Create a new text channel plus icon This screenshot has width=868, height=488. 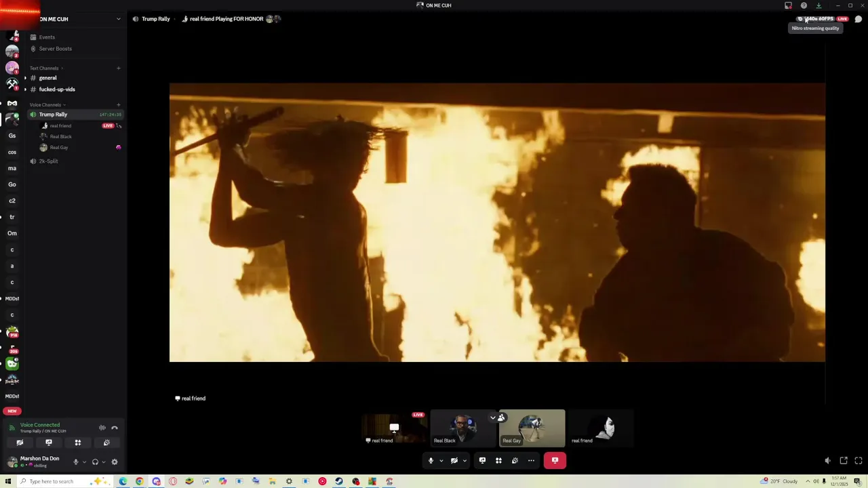[118, 68]
